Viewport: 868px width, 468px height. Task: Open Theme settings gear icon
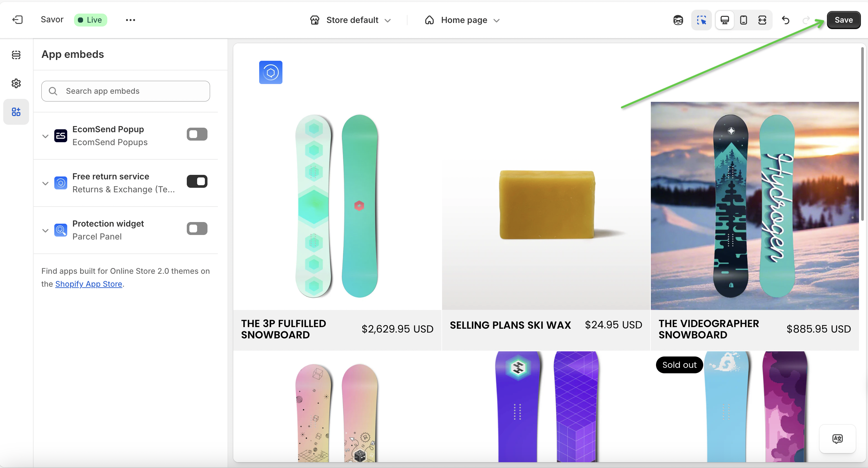point(16,83)
